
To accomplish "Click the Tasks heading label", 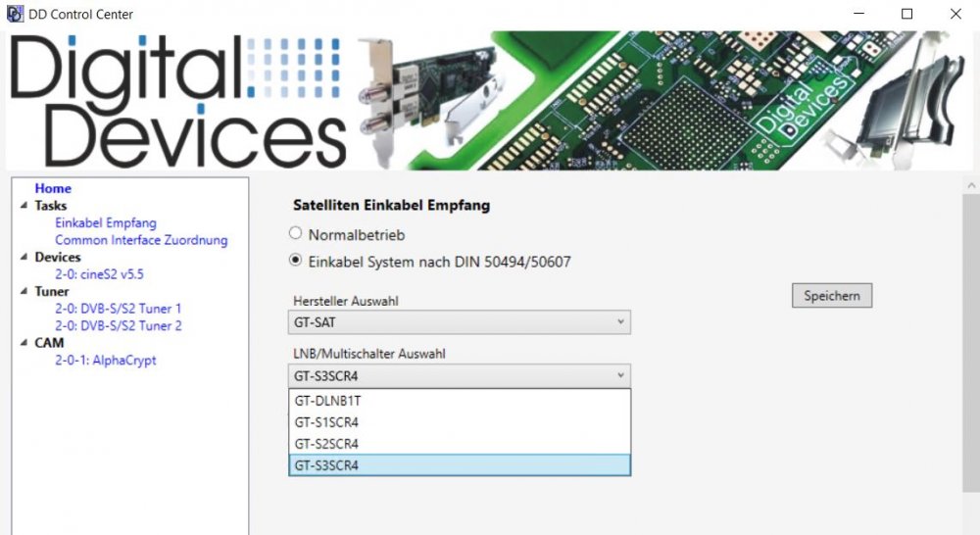I will (x=51, y=206).
